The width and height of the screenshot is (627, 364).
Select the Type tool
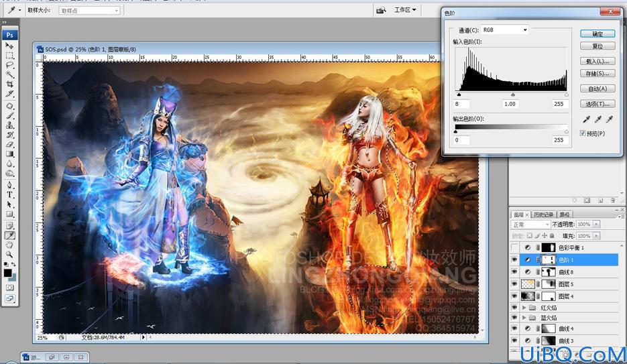pyautogui.click(x=9, y=195)
